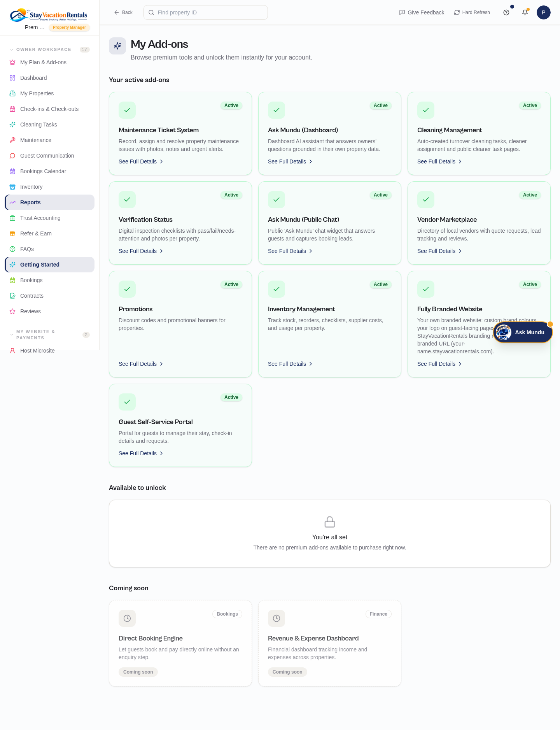Viewport: 560px width, 730px height.
Task: Click the Reviews star icon
Action: pos(12,311)
